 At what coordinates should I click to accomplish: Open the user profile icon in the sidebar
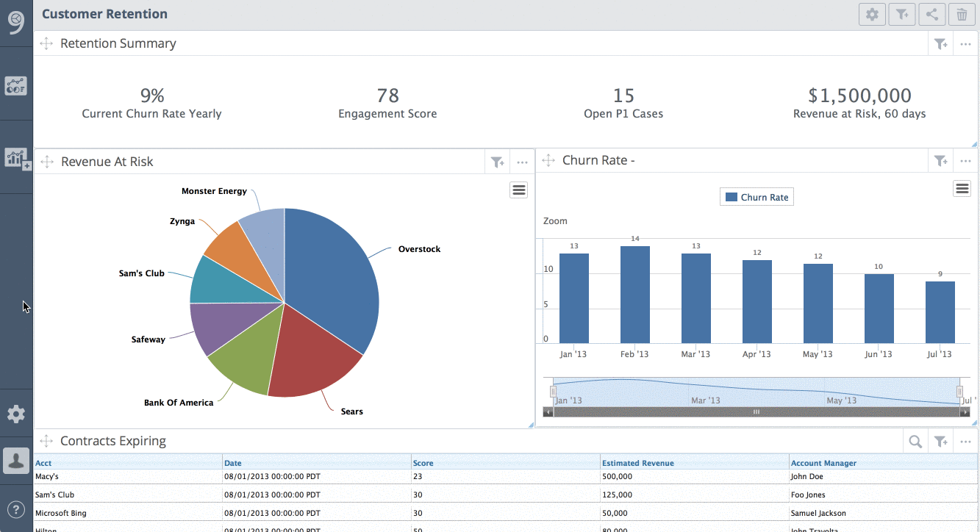click(16, 461)
